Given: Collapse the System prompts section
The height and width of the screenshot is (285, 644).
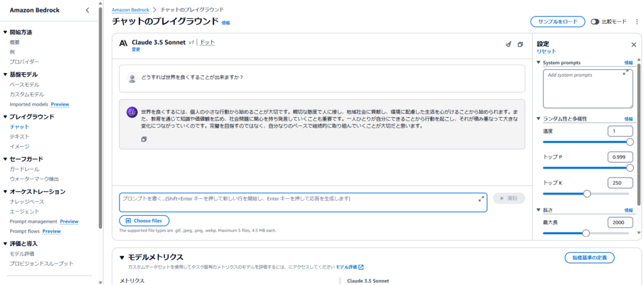Looking at the screenshot, I should pos(538,63).
